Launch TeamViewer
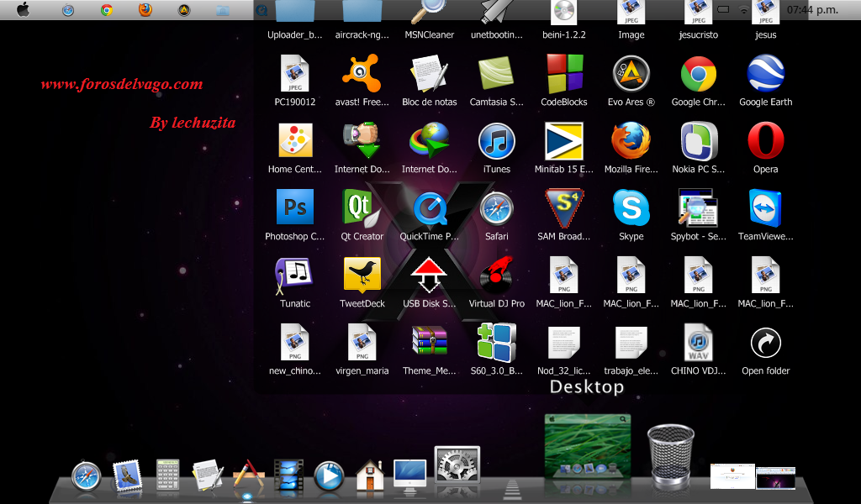861x504 pixels. [765, 207]
